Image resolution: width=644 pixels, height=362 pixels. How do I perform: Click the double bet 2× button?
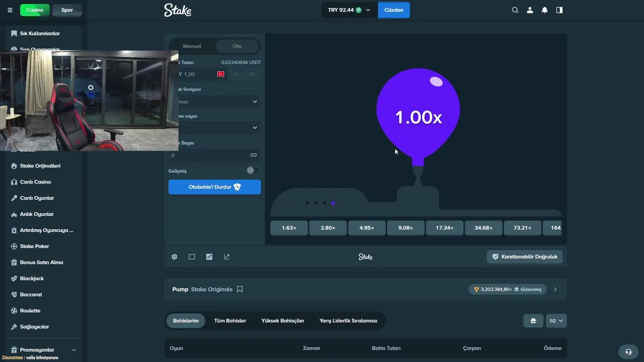pyautogui.click(x=252, y=74)
